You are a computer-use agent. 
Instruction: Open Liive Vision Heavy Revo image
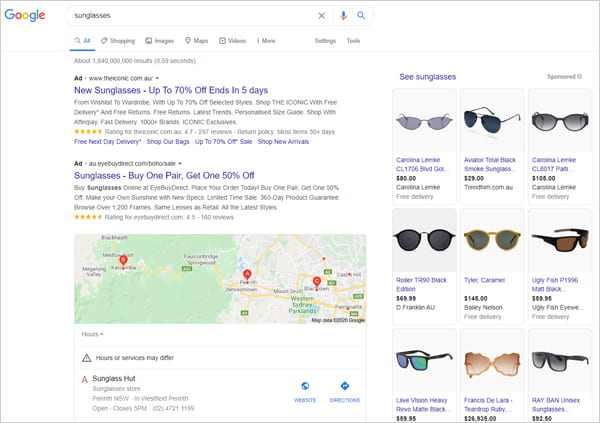pos(424,361)
